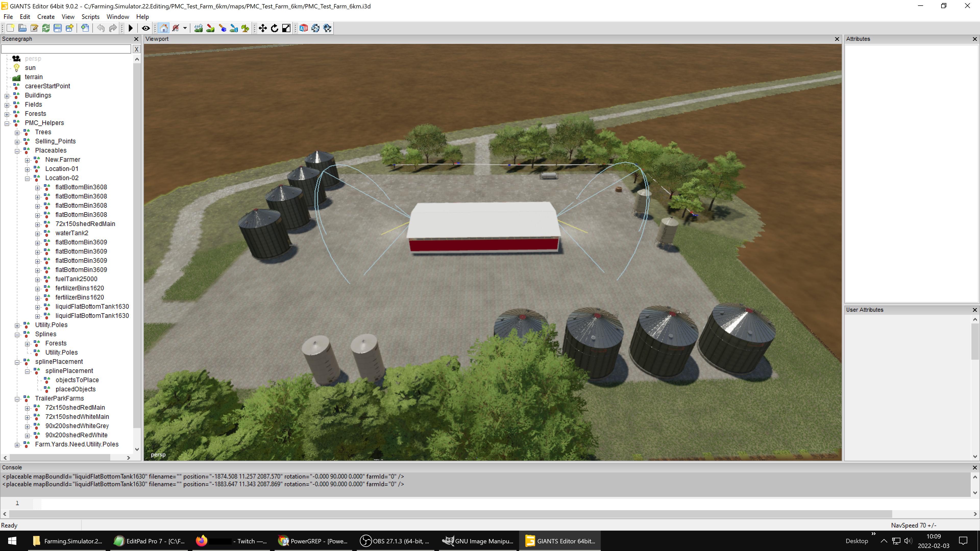The width and height of the screenshot is (980, 551).
Task: Expand the New.Farmer node
Action: click(x=27, y=160)
